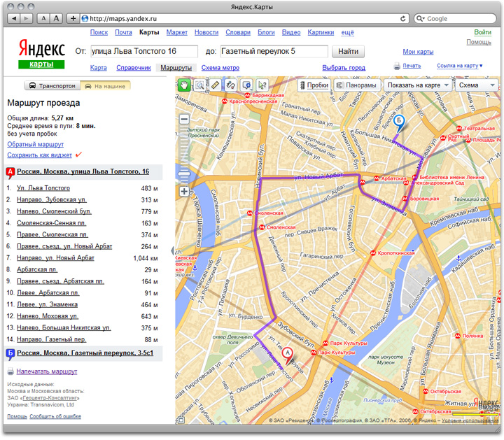Toggle the Пробки traffic layer
504x440 pixels.
point(312,85)
